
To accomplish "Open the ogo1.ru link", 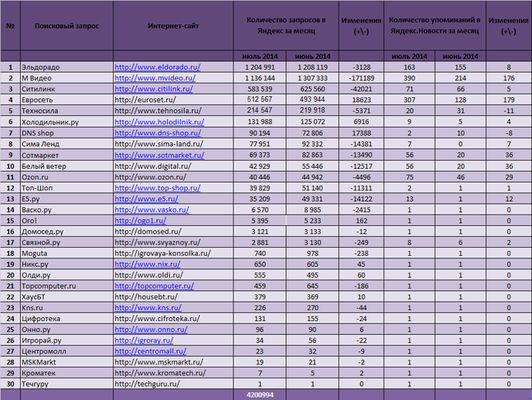I will 141,221.
